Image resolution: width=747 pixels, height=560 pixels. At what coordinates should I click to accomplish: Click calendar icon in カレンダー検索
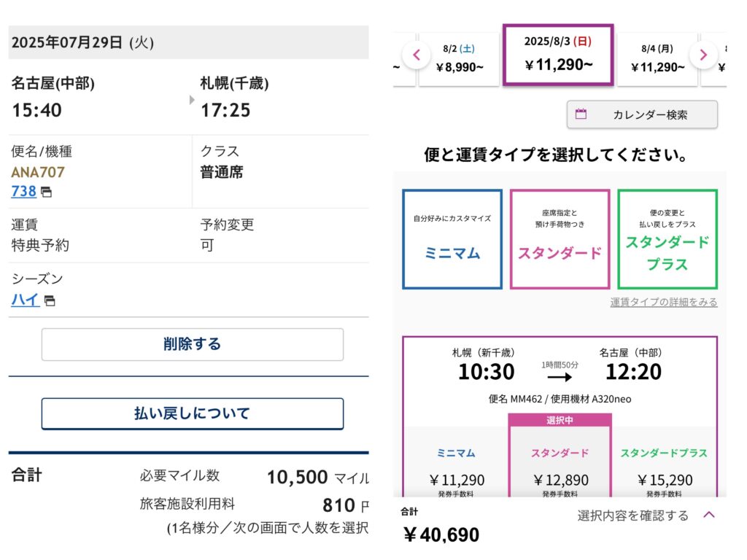(581, 114)
